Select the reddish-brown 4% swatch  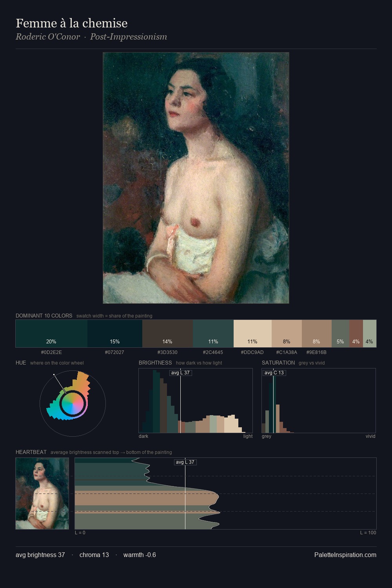(356, 334)
